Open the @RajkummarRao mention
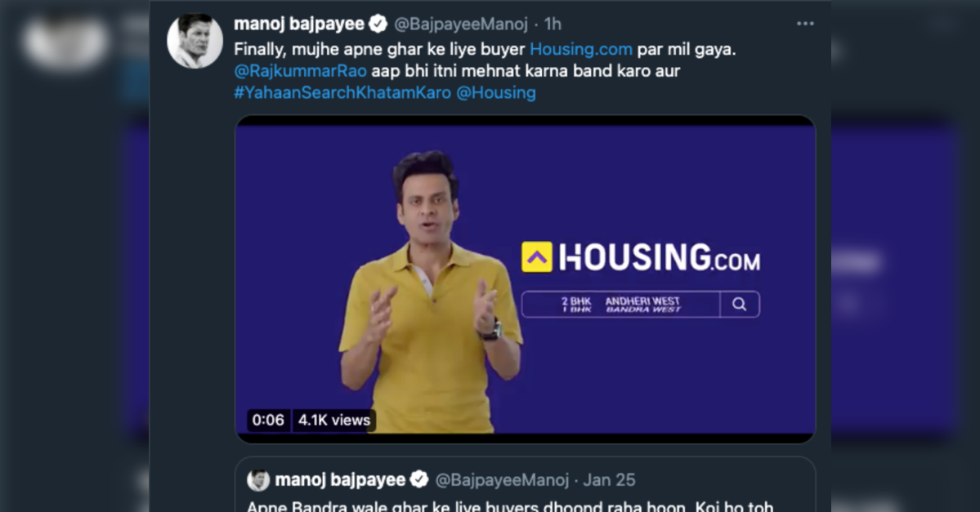Screen dimensions: 980x512 click(x=300, y=70)
